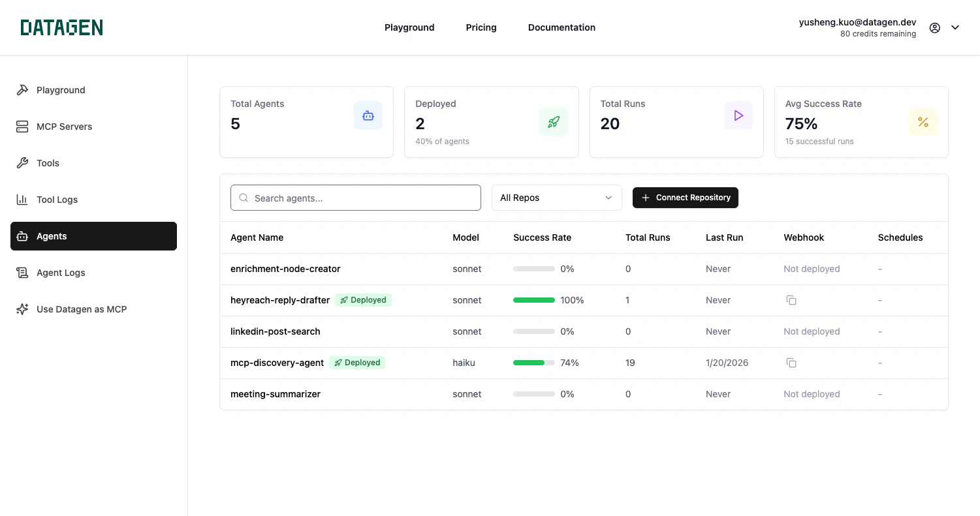Open the mcp-discovery-agent agent
The height and width of the screenshot is (516, 980).
(277, 363)
